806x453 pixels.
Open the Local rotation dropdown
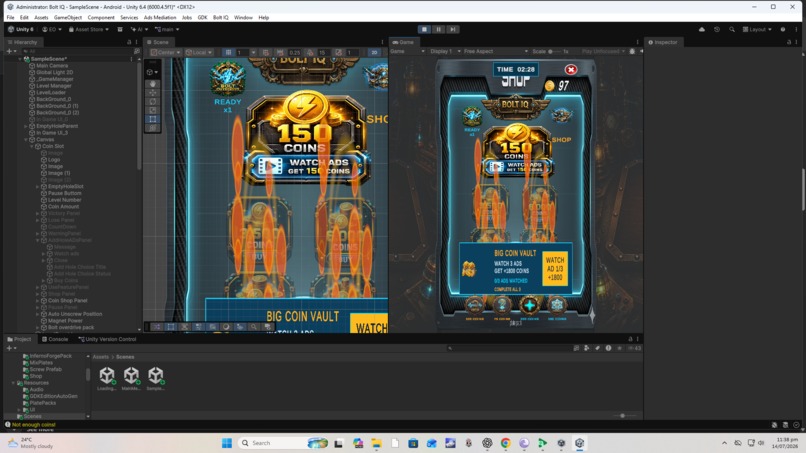coord(199,52)
